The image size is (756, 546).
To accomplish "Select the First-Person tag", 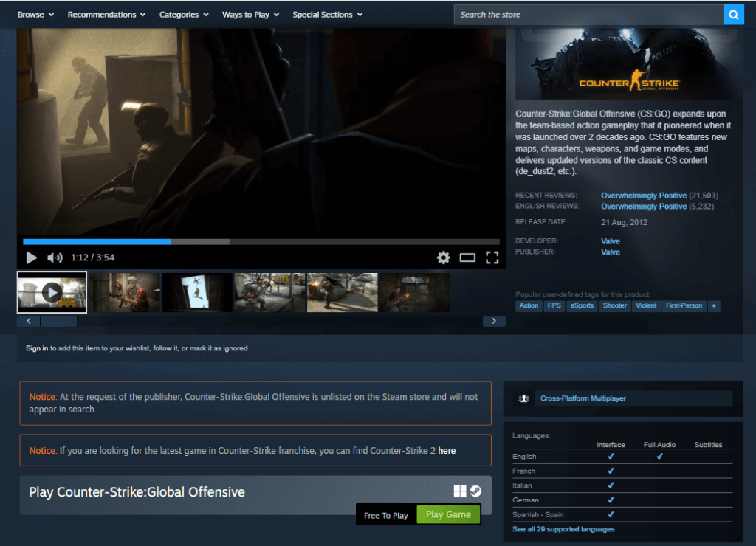I will (684, 306).
